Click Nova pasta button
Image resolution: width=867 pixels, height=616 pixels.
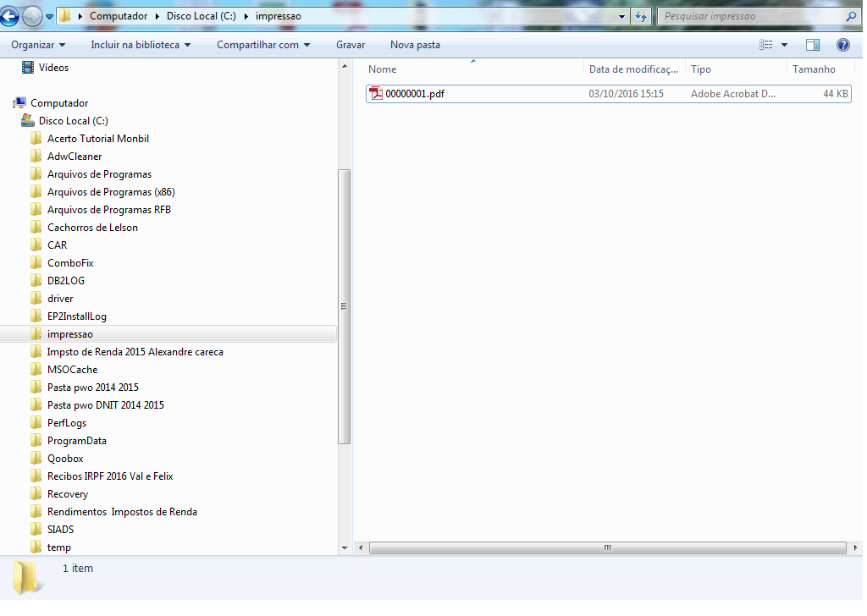coord(415,45)
